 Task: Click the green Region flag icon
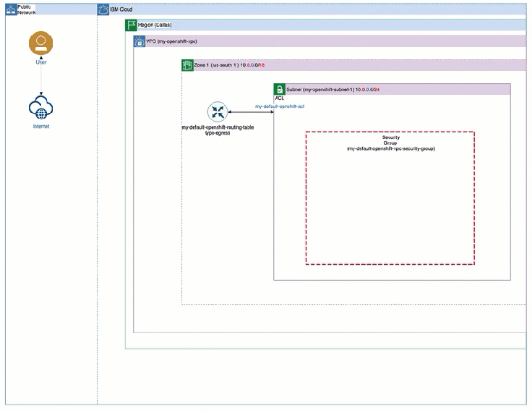pyautogui.click(x=131, y=25)
